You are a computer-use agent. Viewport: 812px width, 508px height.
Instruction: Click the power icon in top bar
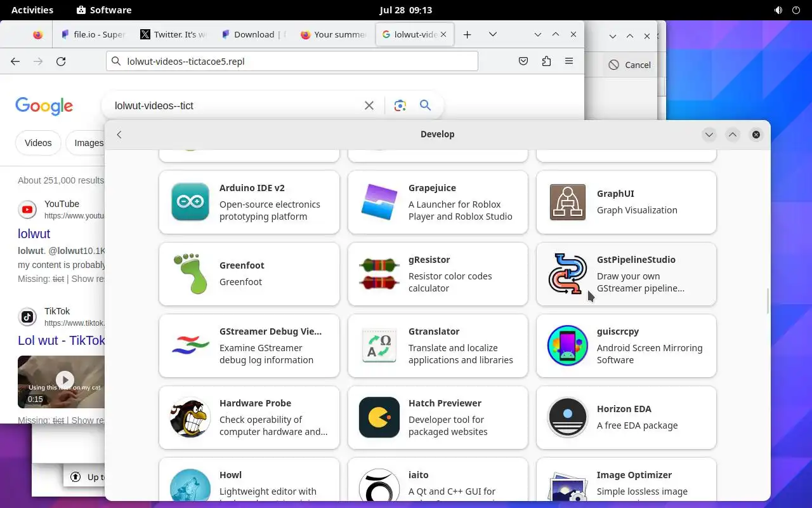(797, 10)
